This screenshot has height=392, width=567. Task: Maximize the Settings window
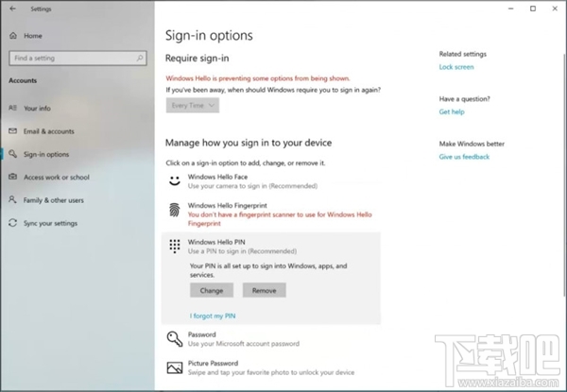tap(533, 9)
